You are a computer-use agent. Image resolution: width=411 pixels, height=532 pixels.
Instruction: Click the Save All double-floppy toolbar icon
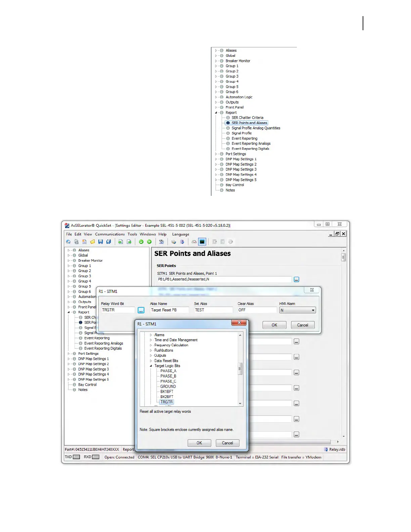coord(108,242)
